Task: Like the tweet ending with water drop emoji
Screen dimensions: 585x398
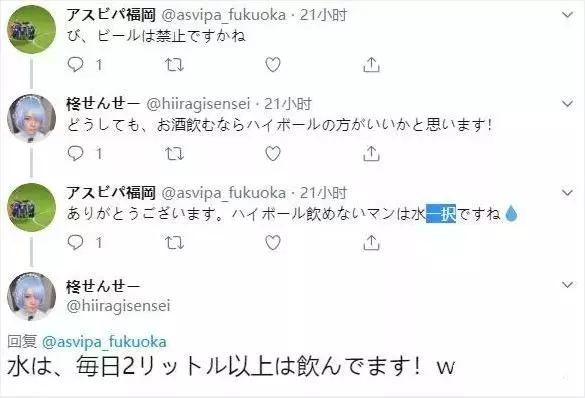Action: [x=273, y=242]
